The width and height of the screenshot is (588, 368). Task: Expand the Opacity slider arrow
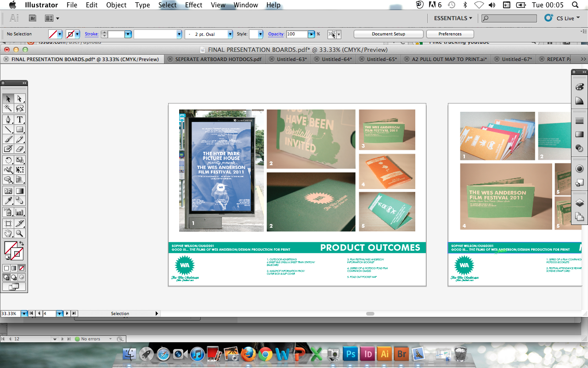tap(311, 34)
